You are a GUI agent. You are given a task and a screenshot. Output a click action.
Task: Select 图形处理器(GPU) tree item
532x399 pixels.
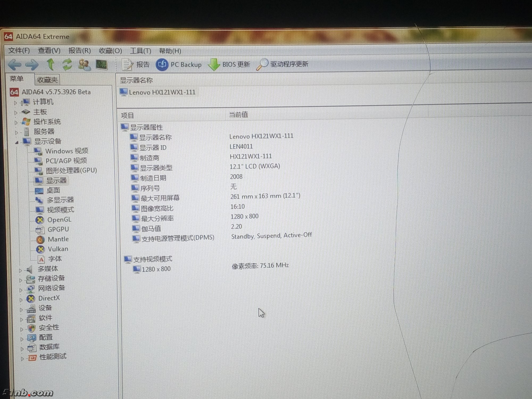(x=65, y=170)
